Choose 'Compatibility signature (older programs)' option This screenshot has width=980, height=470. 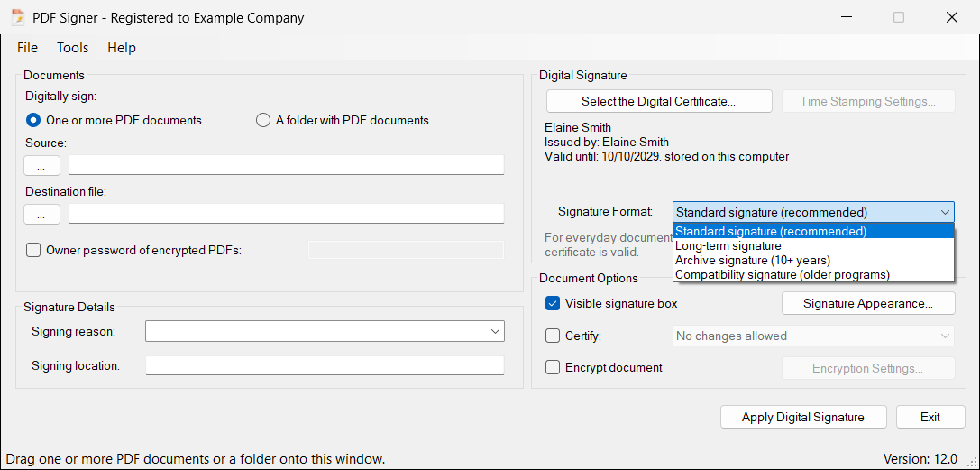[x=813, y=273]
